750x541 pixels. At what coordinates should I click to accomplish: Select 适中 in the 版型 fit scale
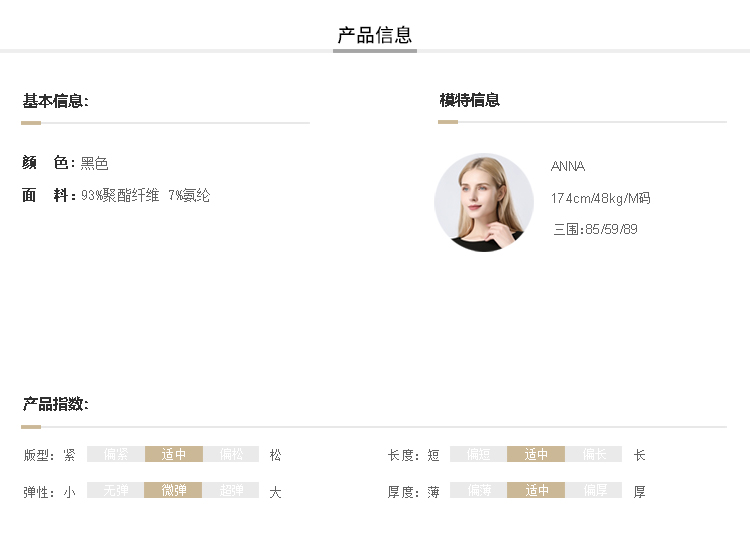click(174, 454)
